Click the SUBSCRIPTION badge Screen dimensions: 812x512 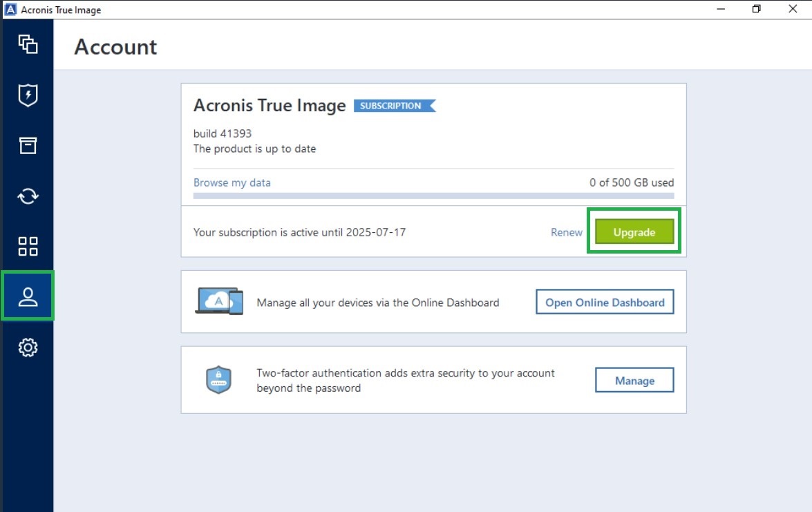391,106
